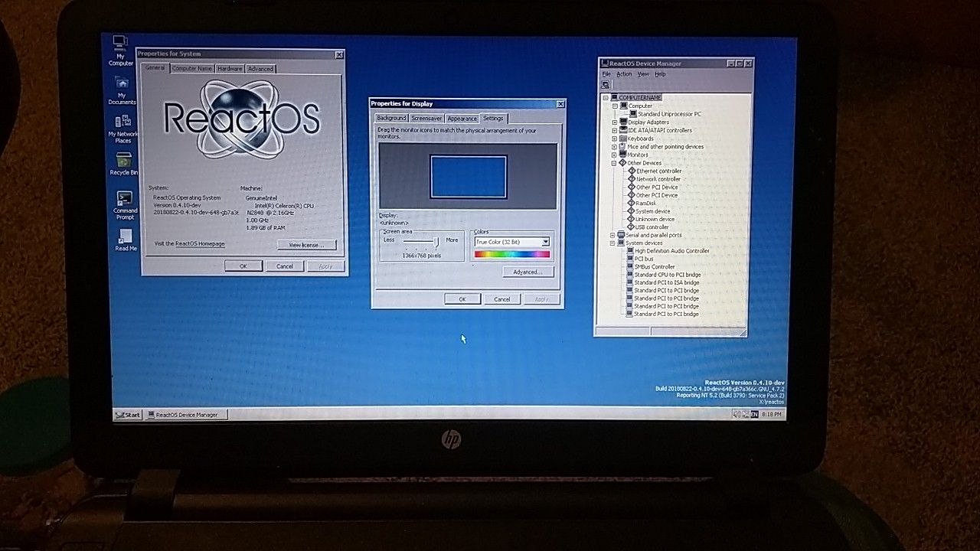
Task: Click the Ethernet controller unknown-device icon
Action: pos(632,171)
